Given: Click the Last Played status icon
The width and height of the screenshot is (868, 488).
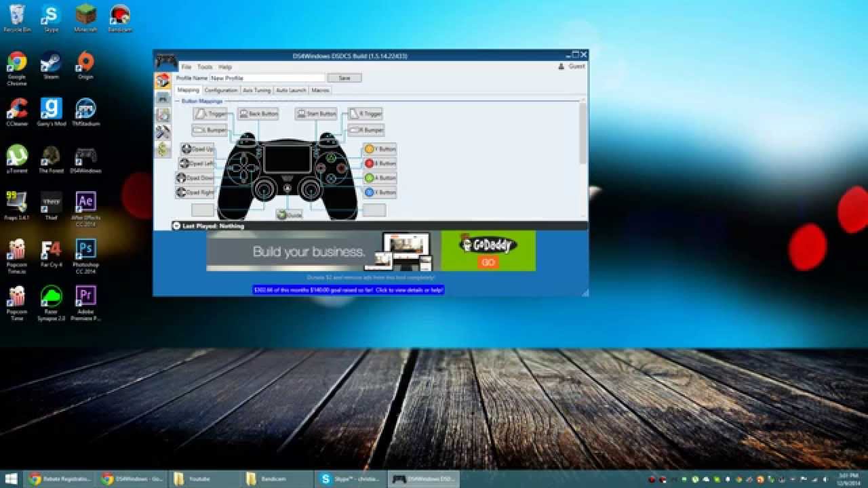Looking at the screenshot, I should point(176,226).
